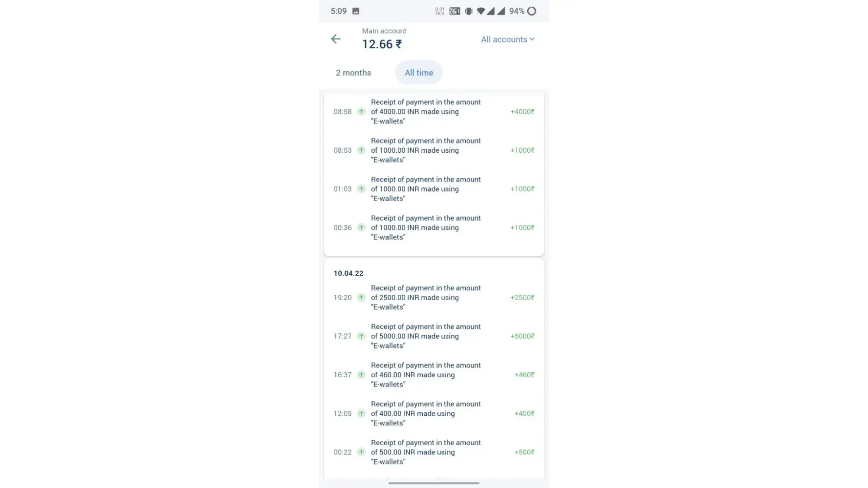This screenshot has height=488, width=868.
Task: Click green arrow icon of 08:58 transaction
Action: click(x=361, y=112)
